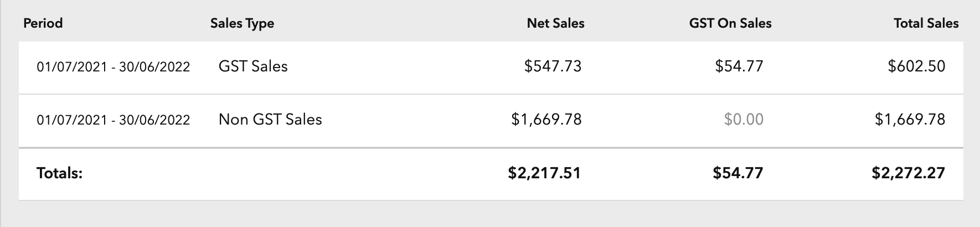980x227 pixels.
Task: Click the GST On Sales column header
Action: [x=730, y=23]
